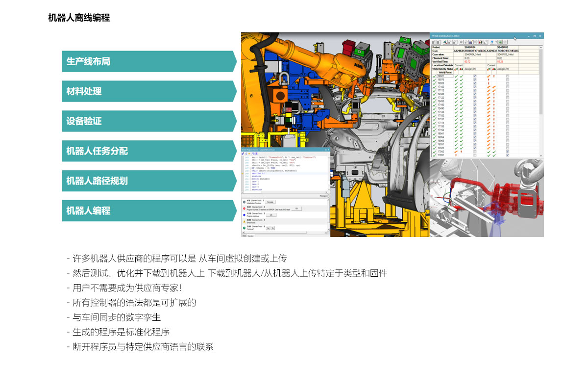
Task: Click the first icon in Robot Program Viewer toolbar
Action: tap(244, 153)
